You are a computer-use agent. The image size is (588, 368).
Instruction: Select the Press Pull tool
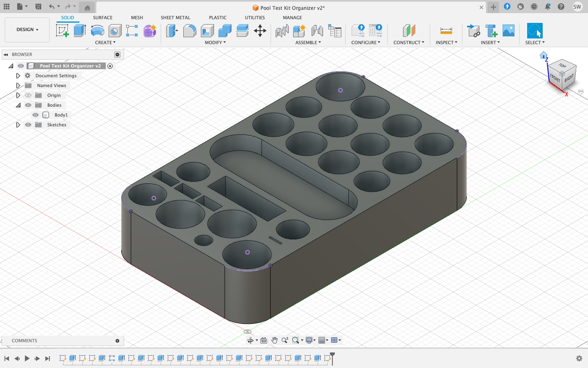(172, 31)
